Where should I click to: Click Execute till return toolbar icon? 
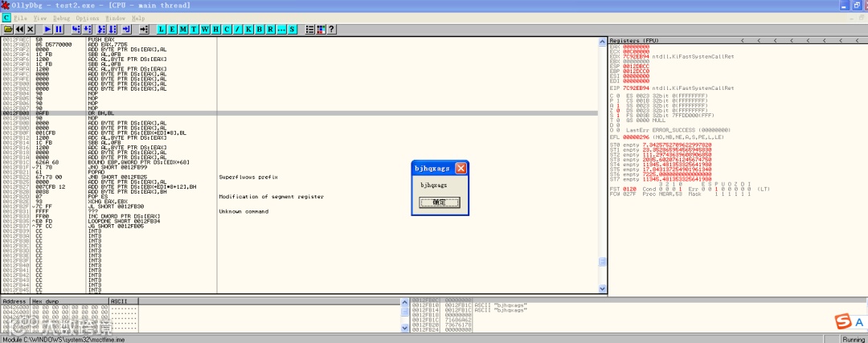pos(127,30)
